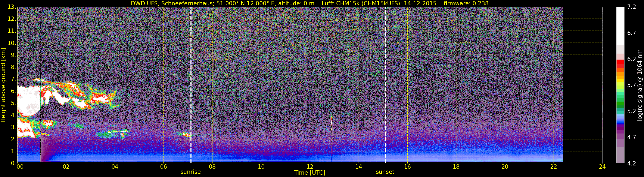644x177 pixels.
Task: Click the y-axis tick label '11.'
Action: click(x=12, y=31)
